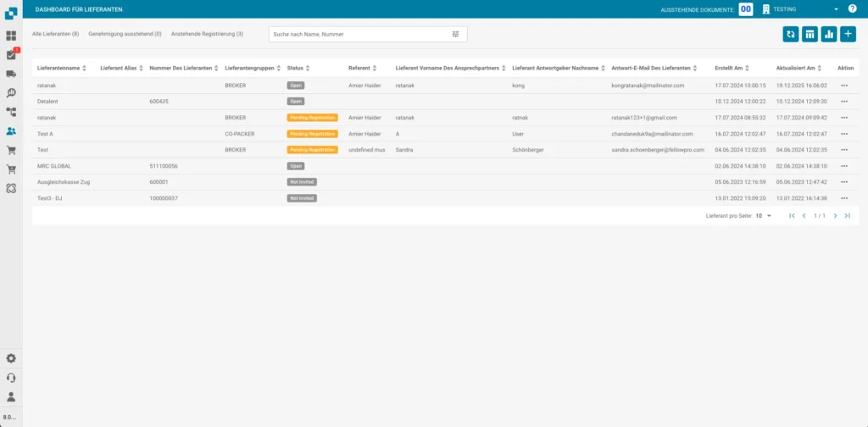Select the Genehmigung ausstehend (0) tab
Image resolution: width=868 pixels, height=427 pixels.
point(125,34)
